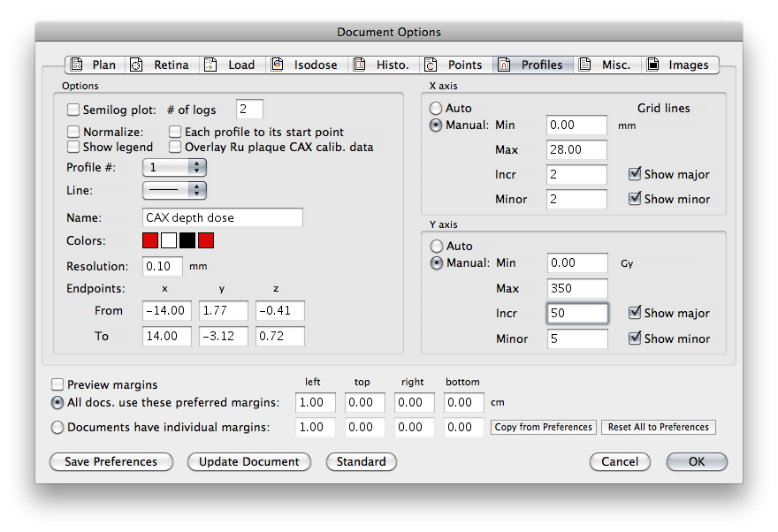Check Each profile to its start point
The width and height of the screenshot is (778, 532).
pyautogui.click(x=175, y=132)
